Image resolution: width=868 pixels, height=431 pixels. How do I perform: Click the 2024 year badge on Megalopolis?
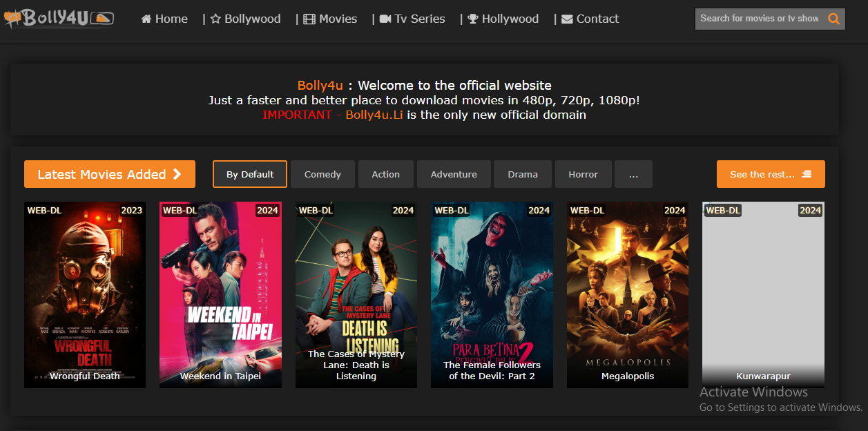(675, 210)
